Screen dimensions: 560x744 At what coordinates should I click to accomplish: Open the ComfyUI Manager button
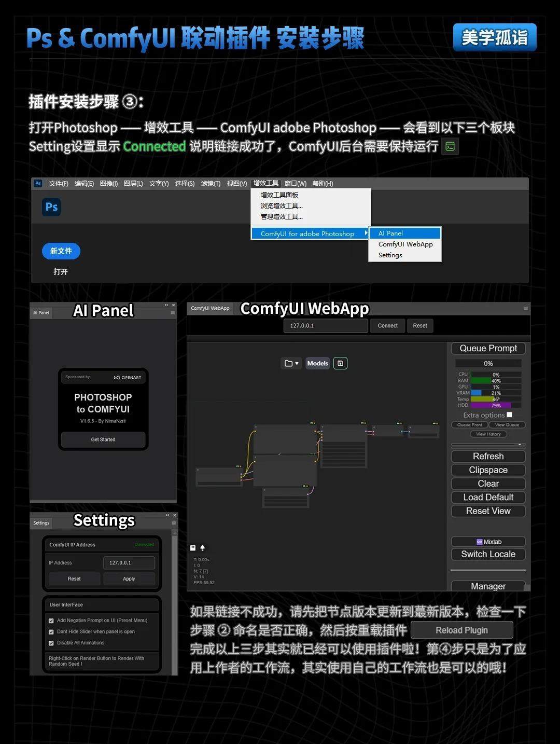tap(488, 586)
